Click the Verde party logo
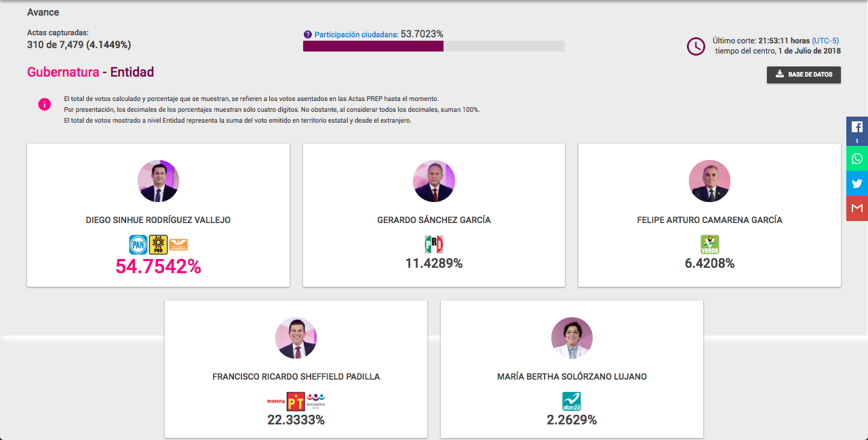 pos(709,245)
